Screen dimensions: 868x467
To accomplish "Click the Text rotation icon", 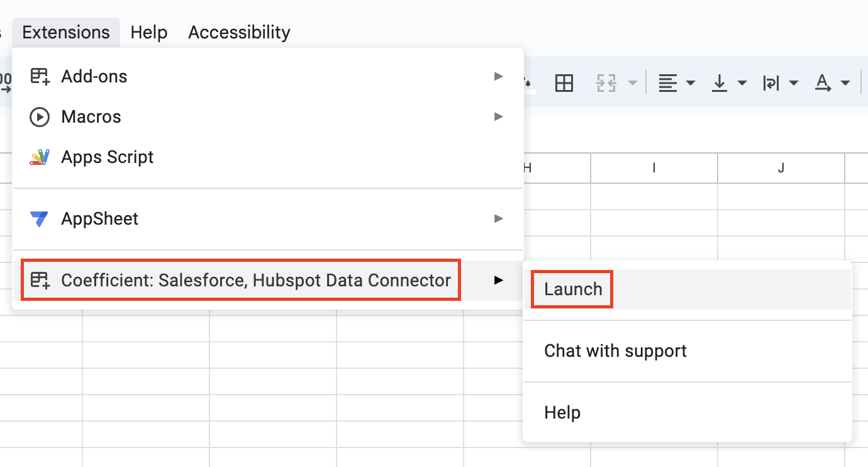I will pyautogui.click(x=822, y=83).
